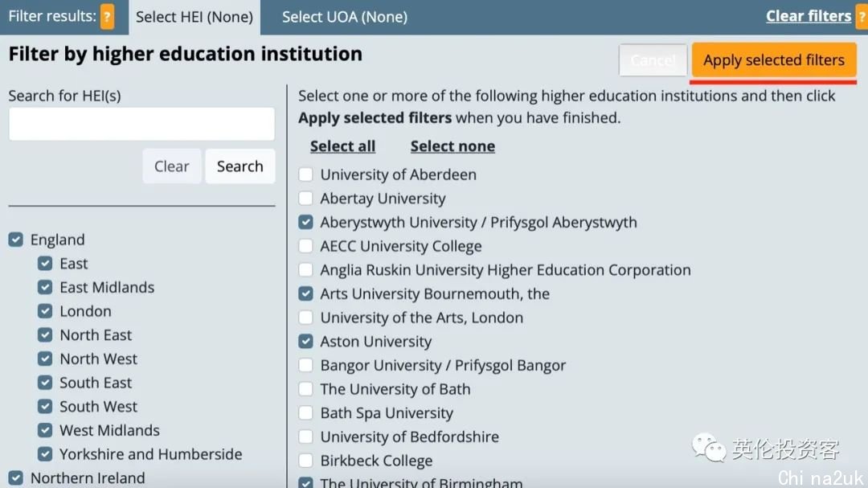Toggle the London region checkbox

pos(45,311)
